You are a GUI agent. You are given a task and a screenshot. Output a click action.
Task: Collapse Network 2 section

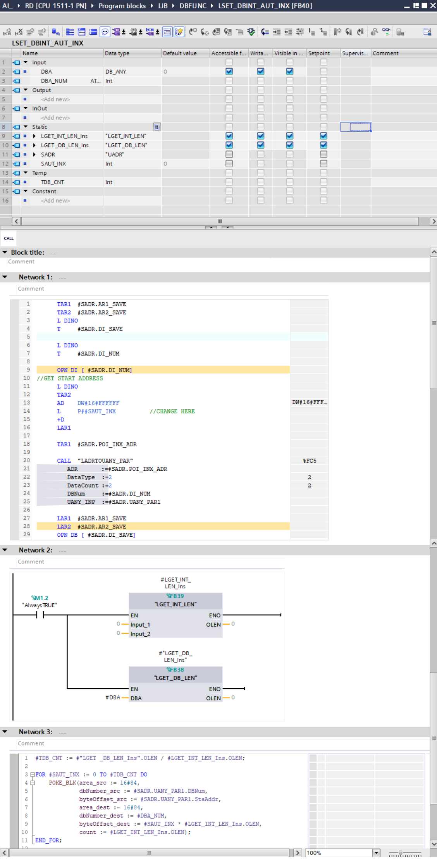tap(5, 550)
